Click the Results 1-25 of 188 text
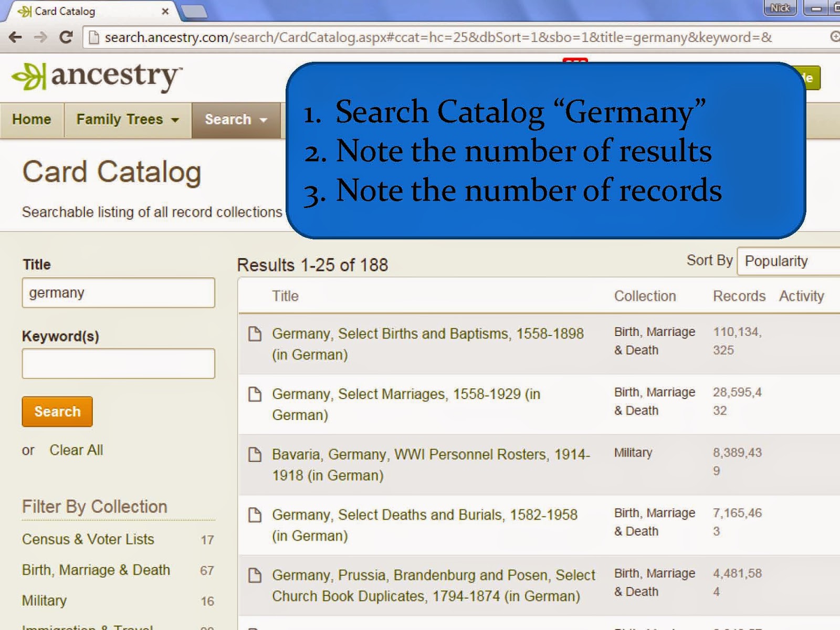 312,265
